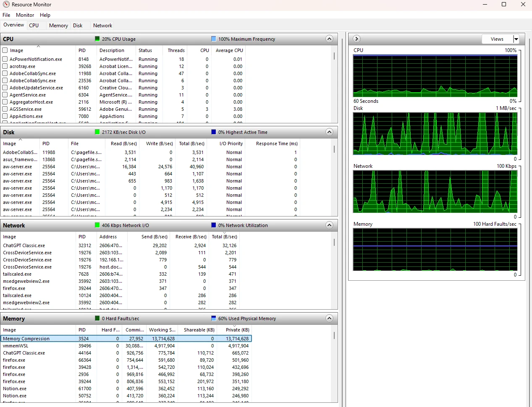532x407 pixels.
Task: Select firefox.exe row in Network list
Action: (120, 288)
